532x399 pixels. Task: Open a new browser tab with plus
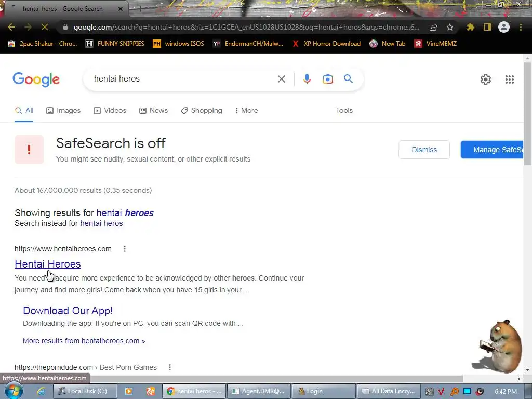tap(140, 9)
